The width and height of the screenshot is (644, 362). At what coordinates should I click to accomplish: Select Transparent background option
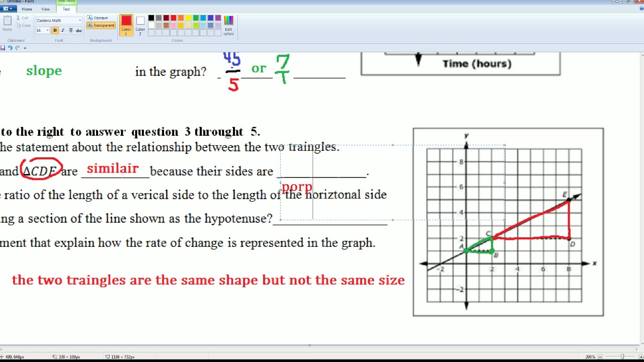101,26
